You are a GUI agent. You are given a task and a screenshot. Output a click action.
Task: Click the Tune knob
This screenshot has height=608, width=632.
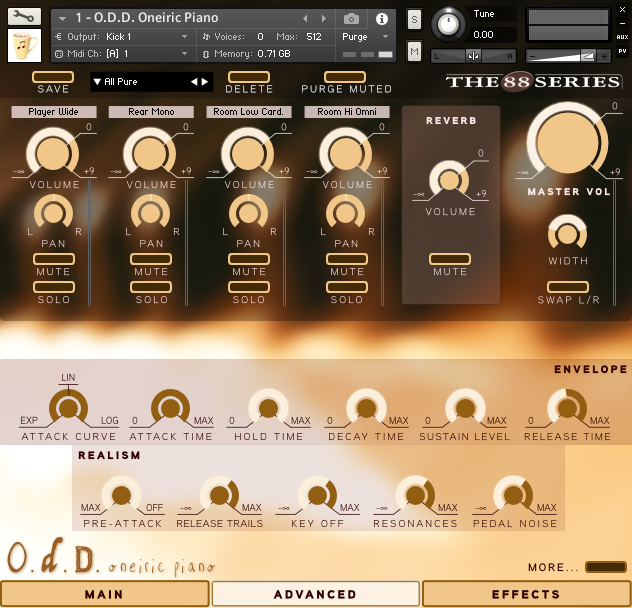(448, 24)
